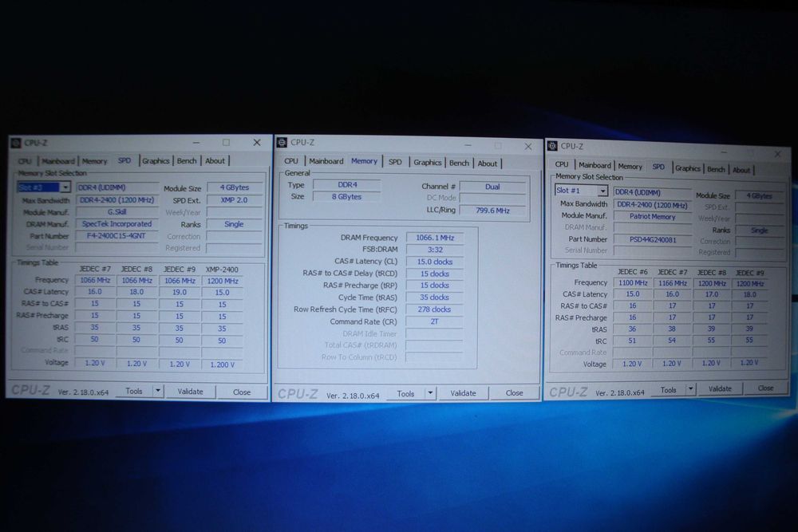Screen dimensions: 798x532
Task: Click Tools button in right window
Action: click(668, 390)
